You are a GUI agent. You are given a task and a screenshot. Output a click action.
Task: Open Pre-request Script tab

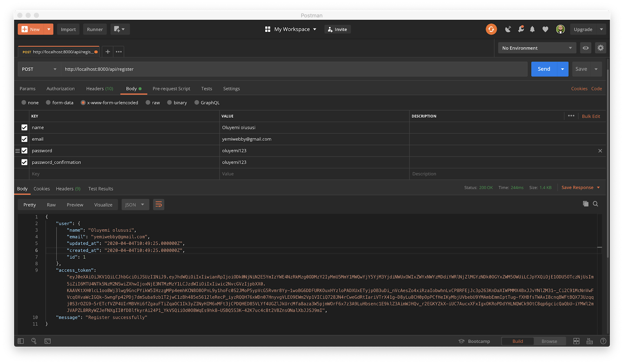click(x=171, y=88)
